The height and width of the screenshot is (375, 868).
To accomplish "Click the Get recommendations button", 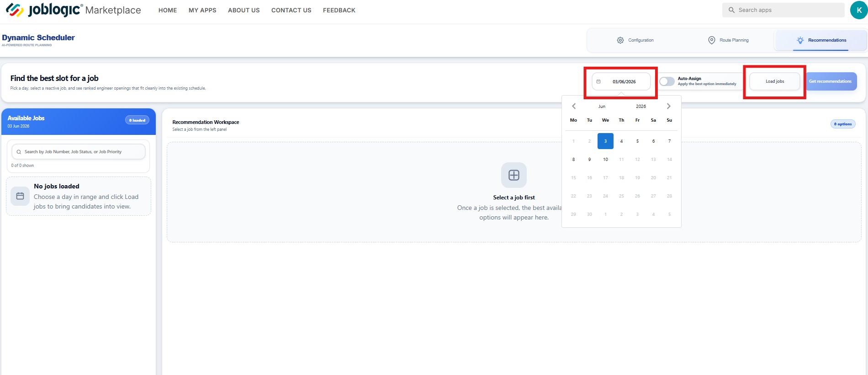I will pos(831,81).
